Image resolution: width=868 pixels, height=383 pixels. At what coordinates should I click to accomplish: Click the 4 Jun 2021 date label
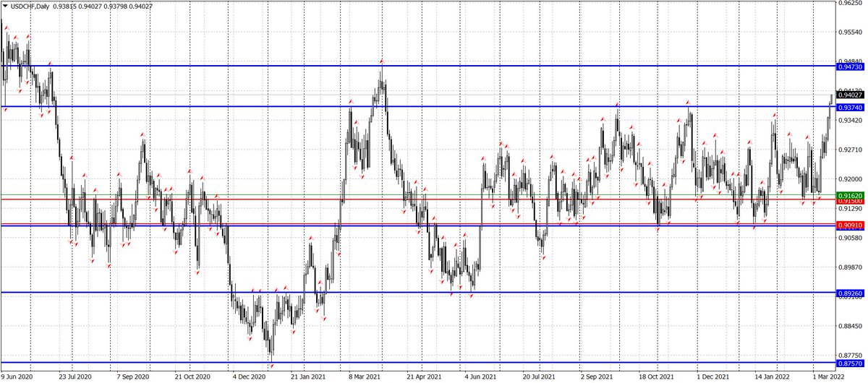(x=481, y=376)
